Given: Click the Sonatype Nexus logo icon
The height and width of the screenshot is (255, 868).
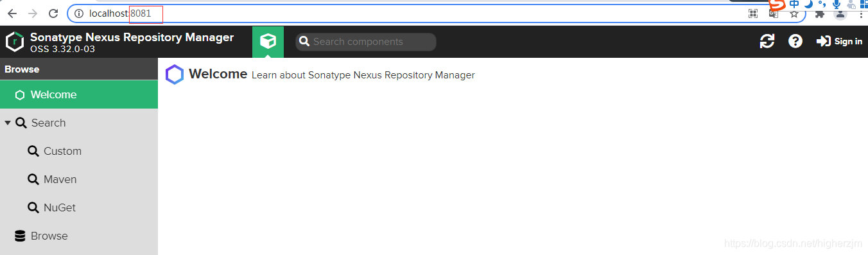Looking at the screenshot, I should (15, 42).
